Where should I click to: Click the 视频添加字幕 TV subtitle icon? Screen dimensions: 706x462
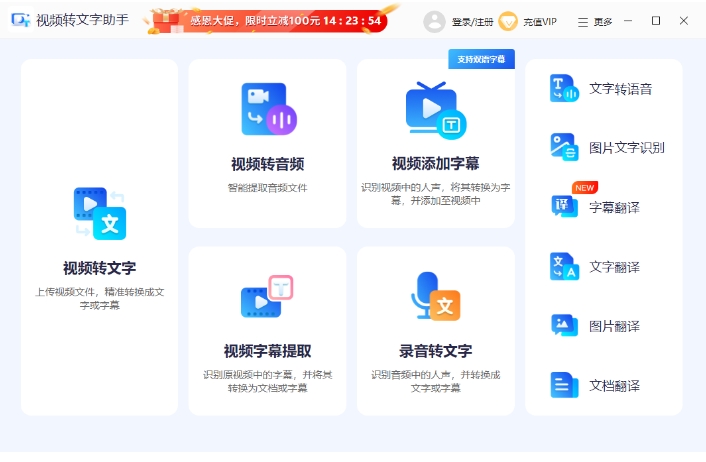435,110
